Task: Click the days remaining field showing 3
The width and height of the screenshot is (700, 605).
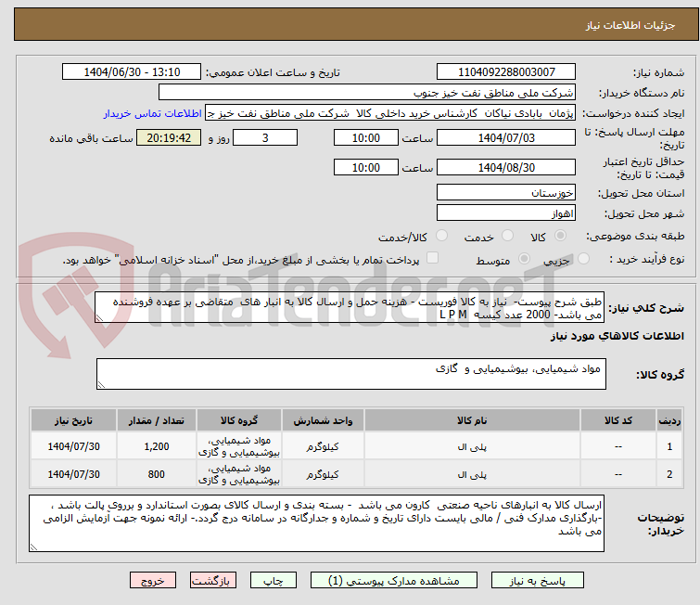Action: pyautogui.click(x=265, y=137)
